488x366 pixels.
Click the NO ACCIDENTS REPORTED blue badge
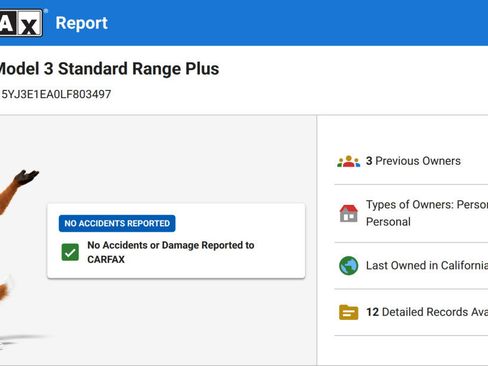pyautogui.click(x=117, y=223)
